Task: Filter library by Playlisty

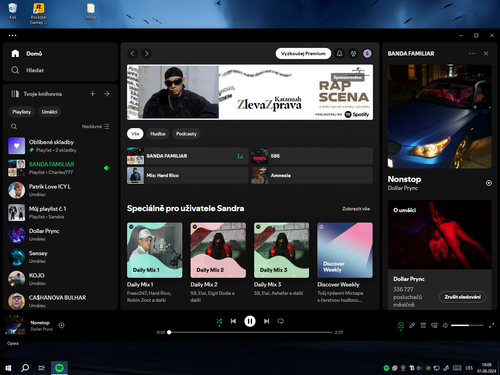Action: (22, 112)
